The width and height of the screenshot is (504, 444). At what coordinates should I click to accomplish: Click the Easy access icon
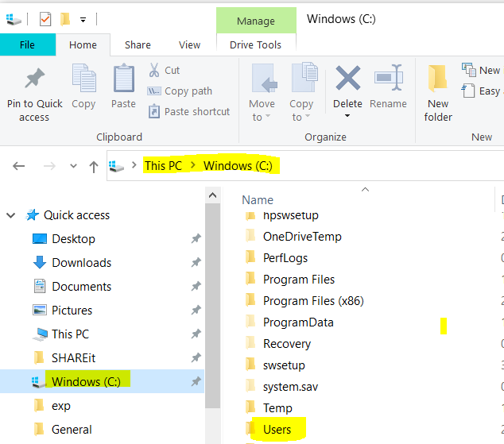pos(468,91)
